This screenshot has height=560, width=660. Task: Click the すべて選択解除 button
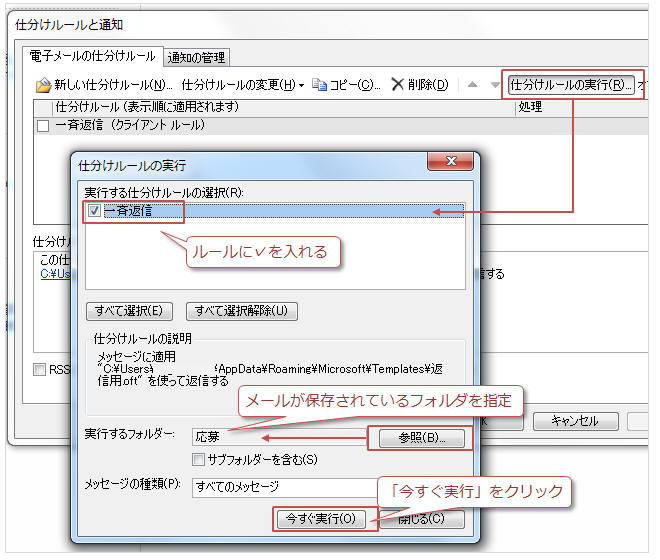(x=241, y=311)
